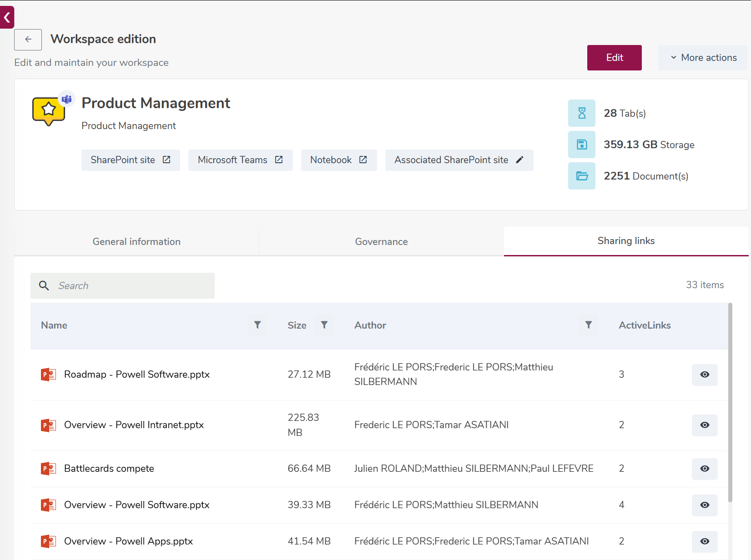Image resolution: width=751 pixels, height=560 pixels.
Task: Click the table vertical scrollbar
Action: coord(730,402)
